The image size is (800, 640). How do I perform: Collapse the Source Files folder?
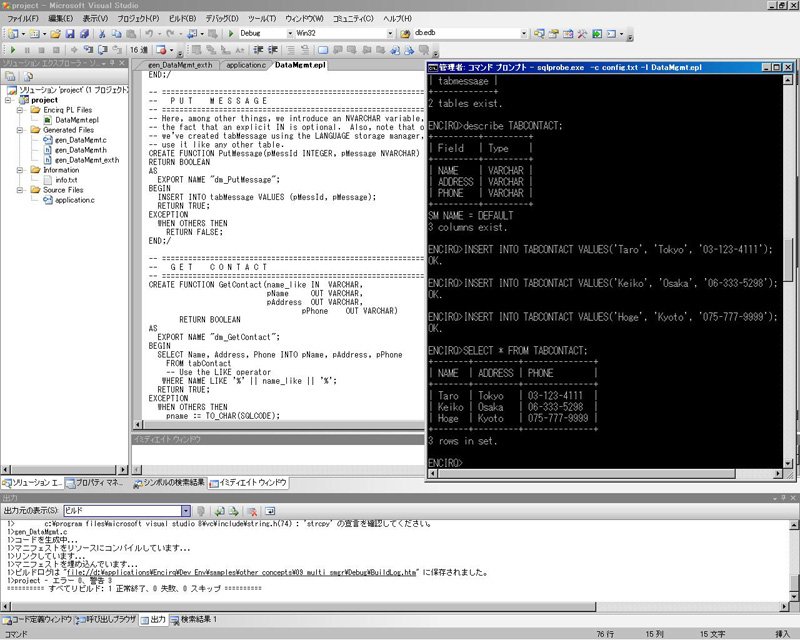(x=20, y=190)
